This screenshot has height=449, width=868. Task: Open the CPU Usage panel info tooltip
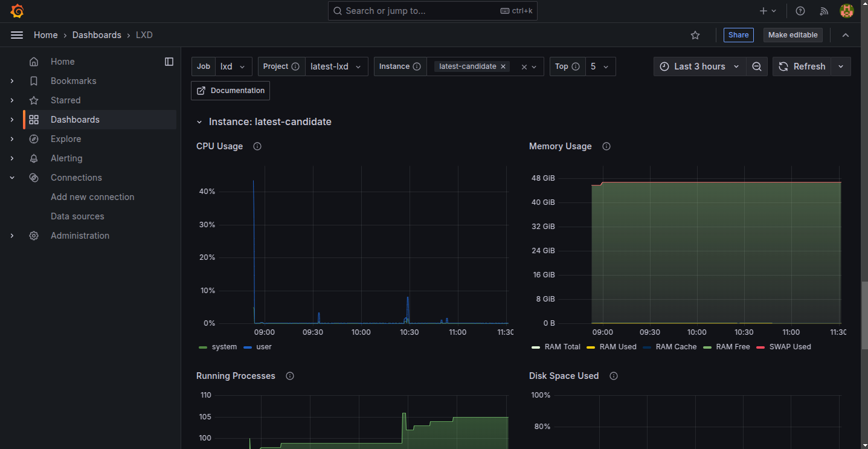(x=257, y=146)
